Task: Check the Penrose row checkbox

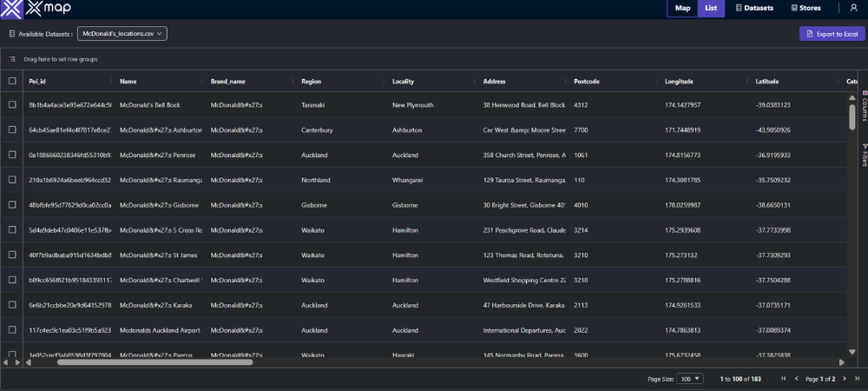Action: tap(12, 155)
